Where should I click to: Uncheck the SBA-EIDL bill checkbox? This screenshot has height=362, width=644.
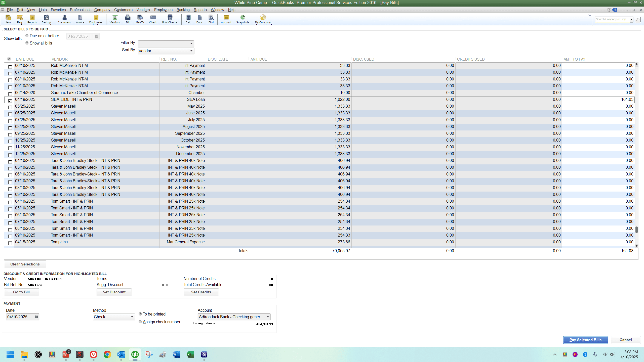[10, 101]
